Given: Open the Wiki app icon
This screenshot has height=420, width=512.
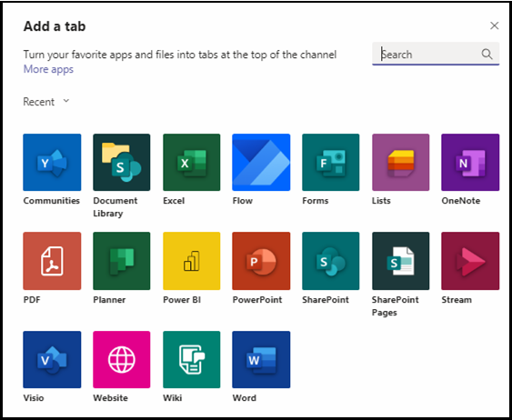Looking at the screenshot, I should [x=191, y=360].
